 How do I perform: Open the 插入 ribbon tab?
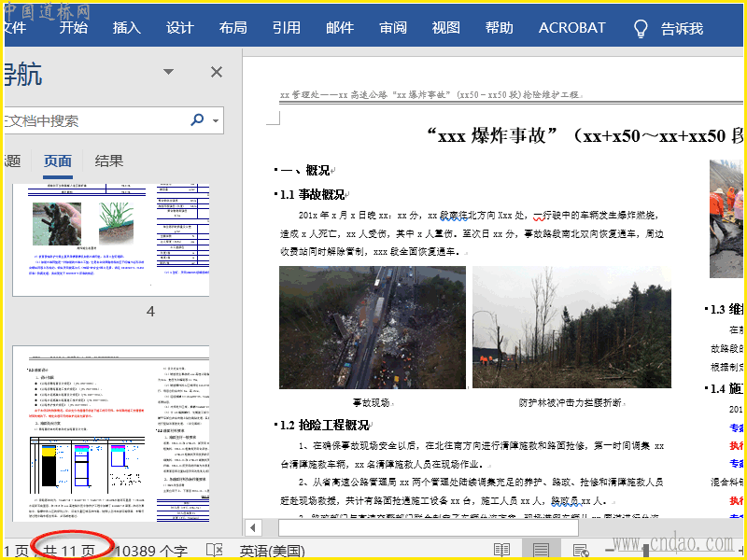point(127,28)
